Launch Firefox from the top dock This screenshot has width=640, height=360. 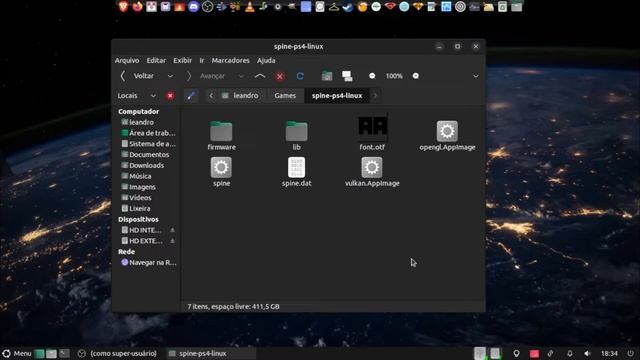click(x=138, y=6)
